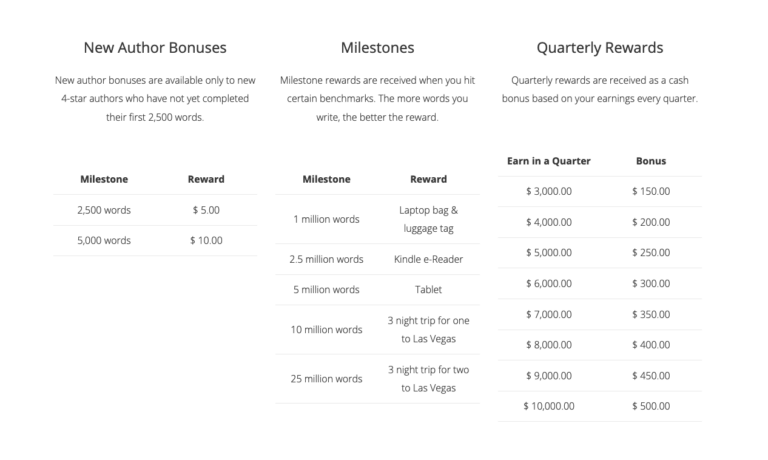This screenshot has height=460, width=768.
Task: Click the $ 250.00 bonus cell
Action: pos(651,252)
